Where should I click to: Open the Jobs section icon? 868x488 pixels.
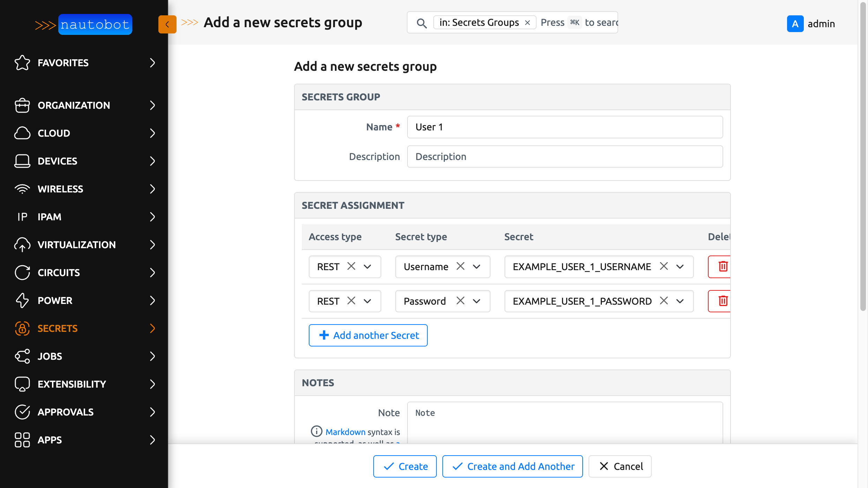22,356
